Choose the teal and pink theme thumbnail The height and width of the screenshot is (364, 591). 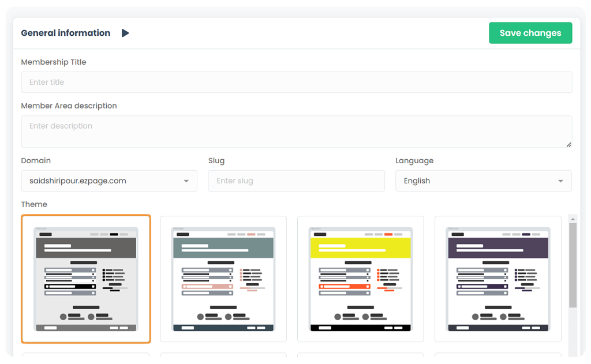pos(223,279)
